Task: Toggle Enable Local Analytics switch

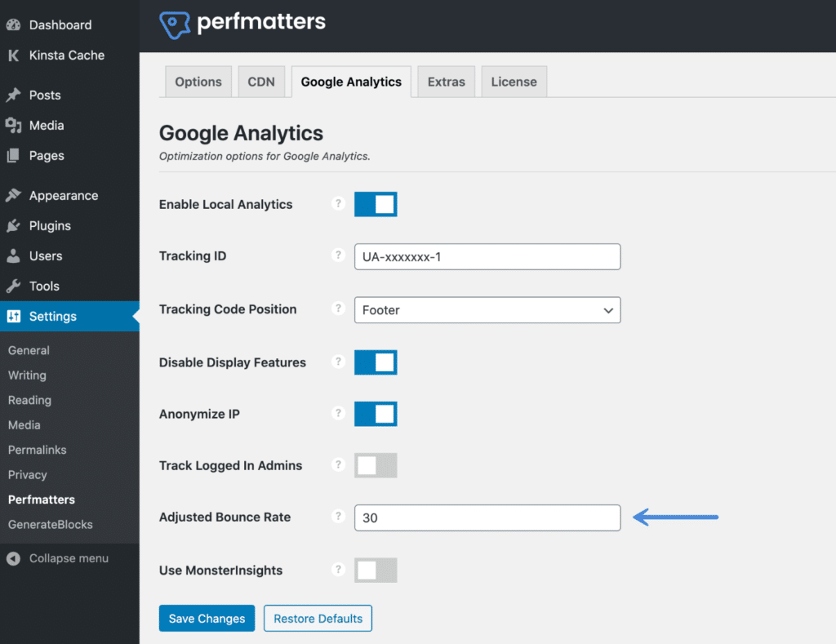Action: pyautogui.click(x=376, y=204)
